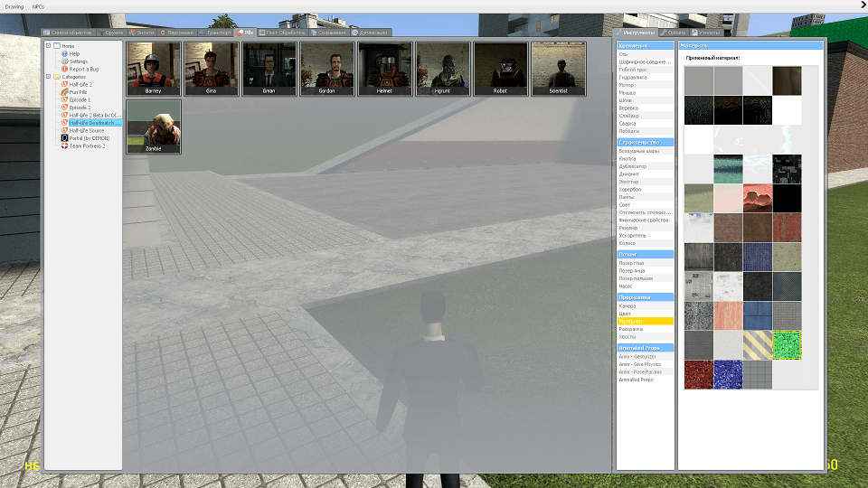Select Half-Life Source category
The image size is (868, 488).
click(x=87, y=130)
